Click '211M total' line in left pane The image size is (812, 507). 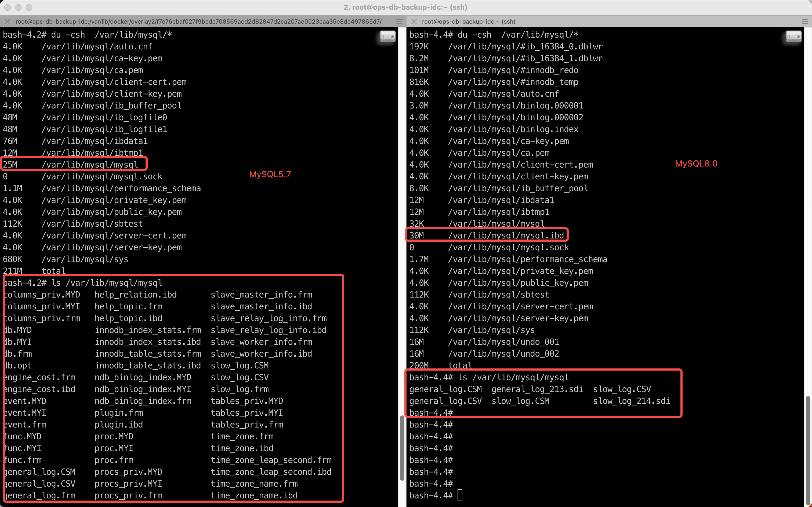(x=34, y=271)
